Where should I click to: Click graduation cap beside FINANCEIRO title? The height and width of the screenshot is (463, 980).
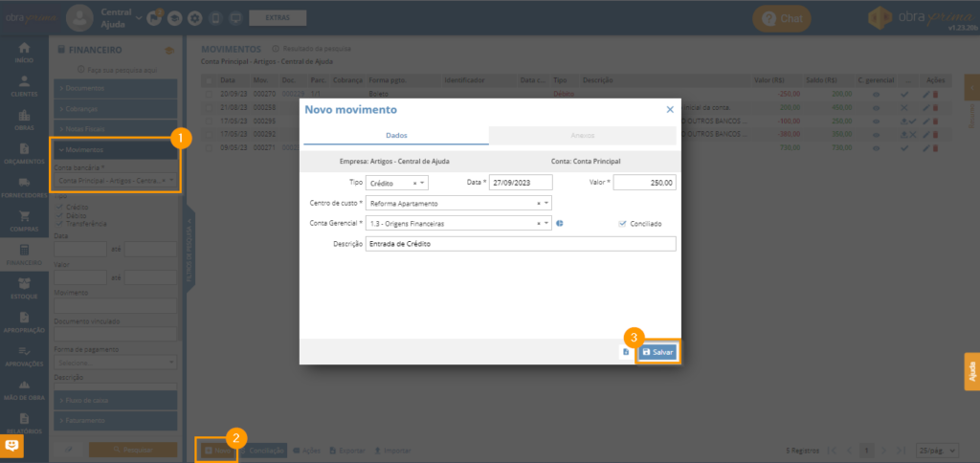tap(169, 50)
